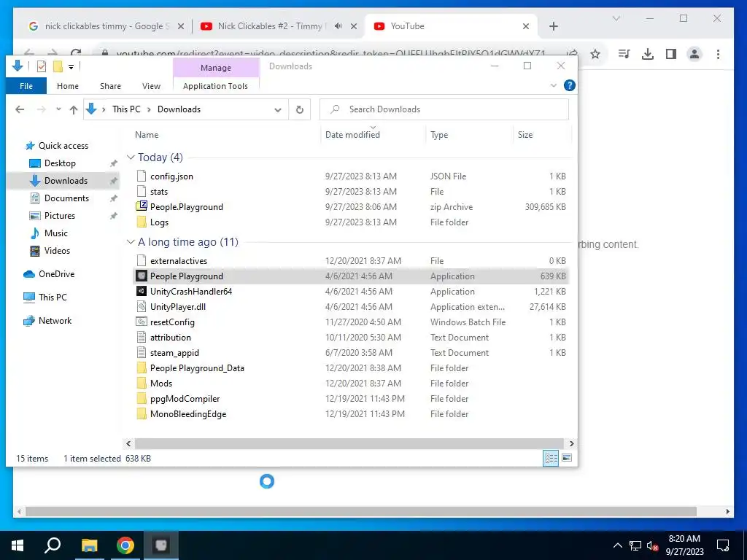Open the File ribbon tab

pos(26,86)
